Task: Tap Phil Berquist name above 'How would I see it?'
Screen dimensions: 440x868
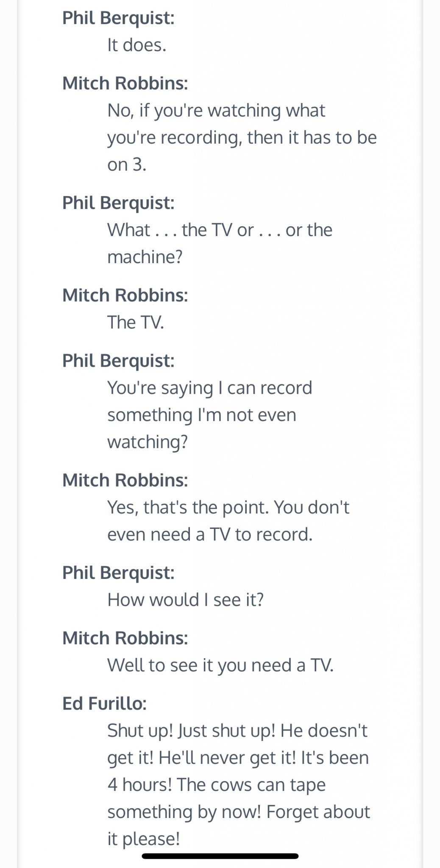Action: pos(118,573)
